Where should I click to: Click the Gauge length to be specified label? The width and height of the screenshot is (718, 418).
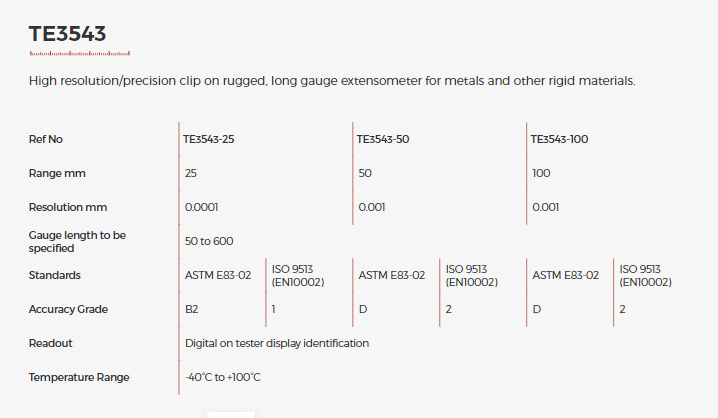pyautogui.click(x=77, y=242)
